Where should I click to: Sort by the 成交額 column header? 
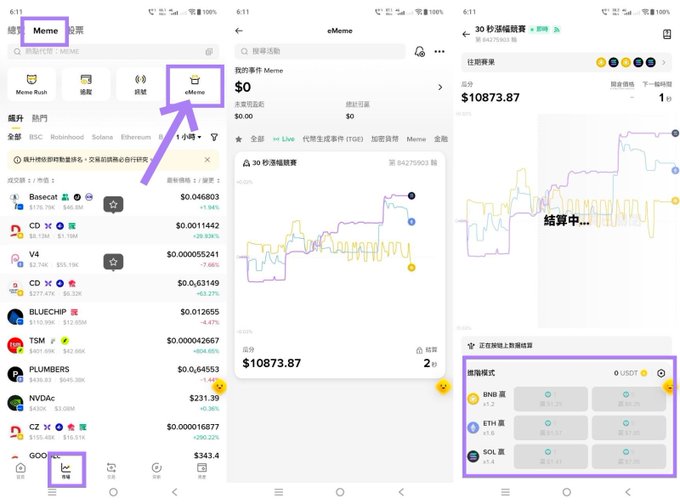point(17,180)
